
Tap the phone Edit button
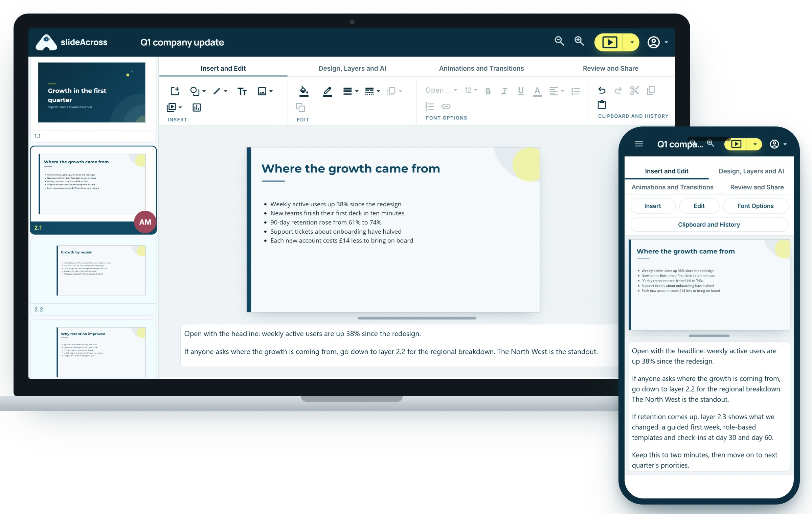[699, 206]
